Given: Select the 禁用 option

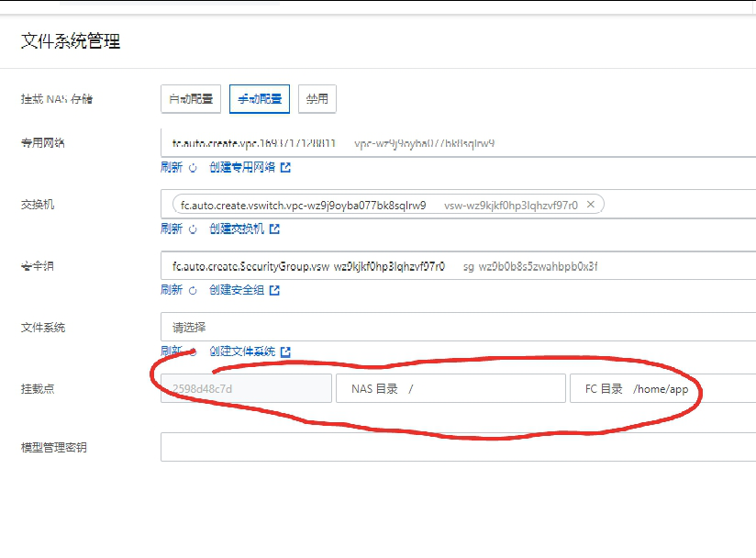Looking at the screenshot, I should 317,99.
